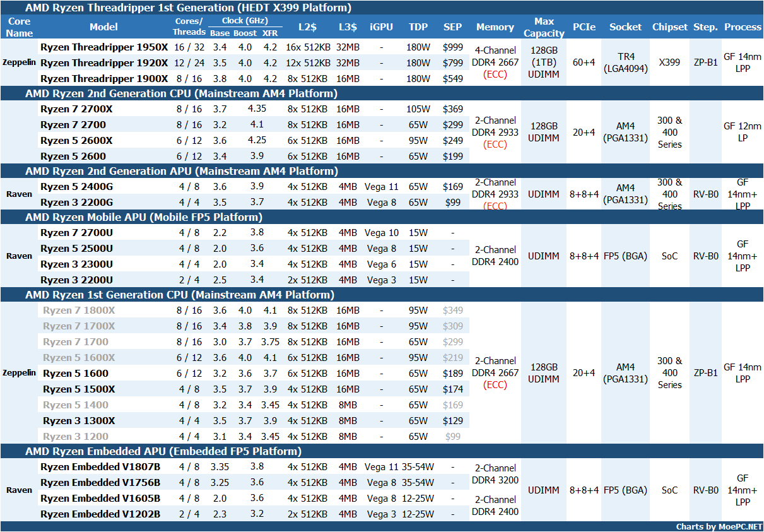Image resolution: width=764 pixels, height=532 pixels.
Task: Click the Max Capacity column header
Action: [544, 27]
